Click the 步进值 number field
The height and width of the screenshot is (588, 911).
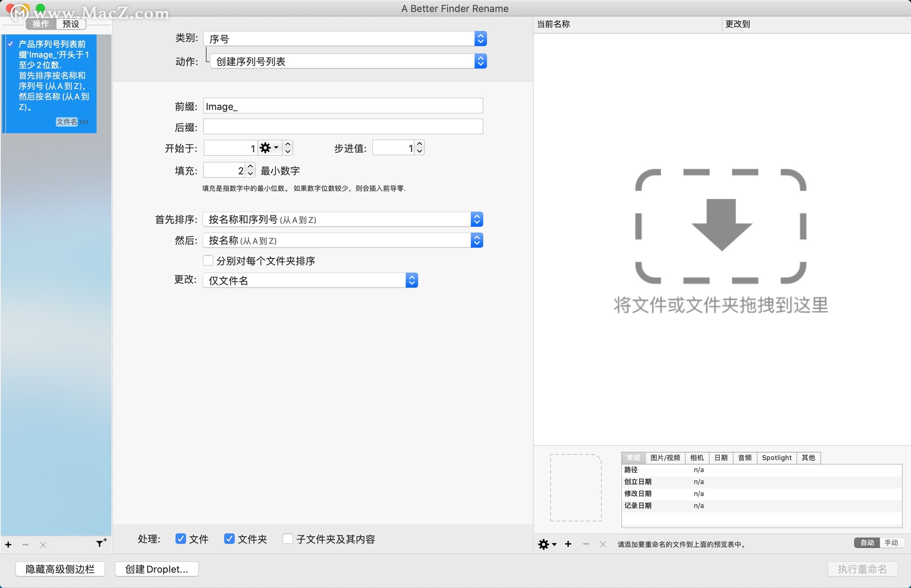393,147
